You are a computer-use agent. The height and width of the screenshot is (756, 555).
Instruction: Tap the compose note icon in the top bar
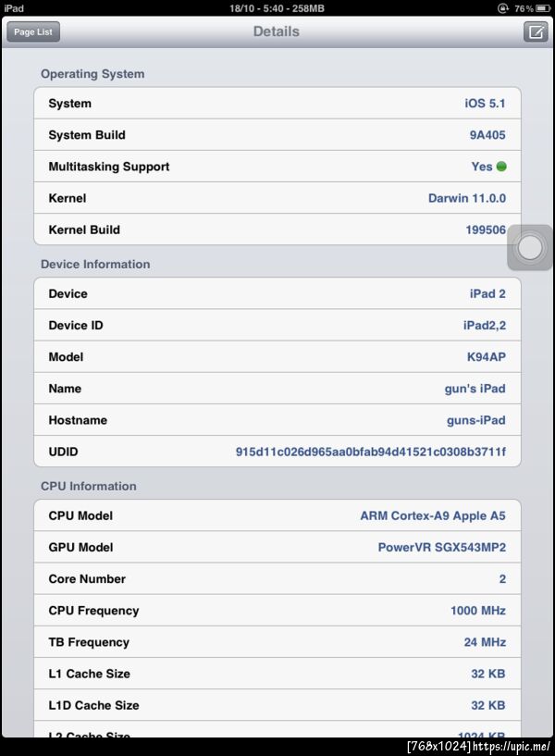(535, 31)
